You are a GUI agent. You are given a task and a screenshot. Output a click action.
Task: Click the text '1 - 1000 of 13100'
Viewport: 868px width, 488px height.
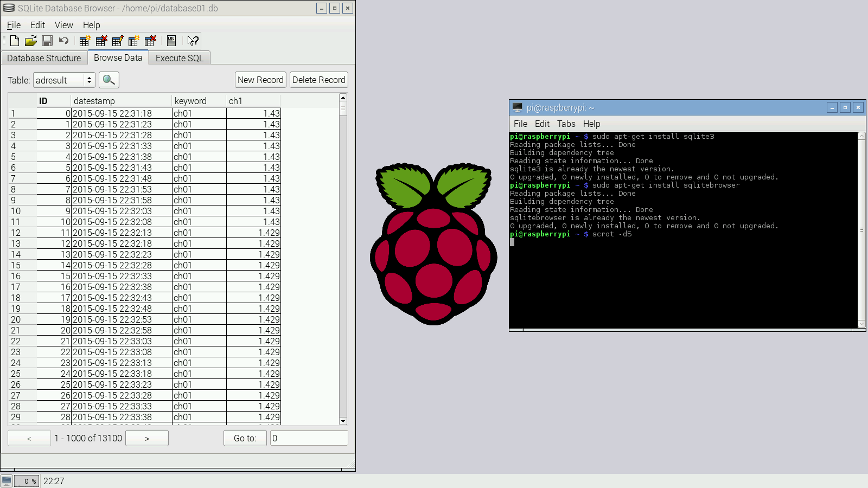pyautogui.click(x=88, y=438)
